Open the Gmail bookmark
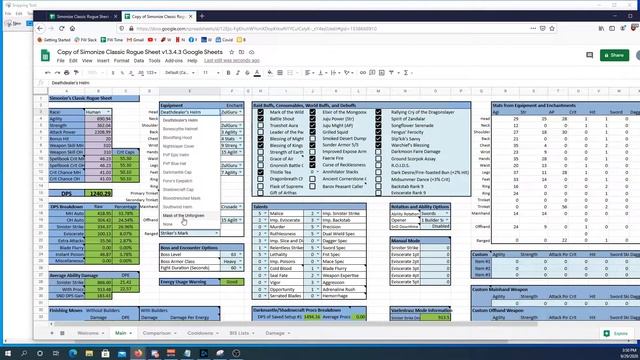Image resolution: width=640 pixels, height=360 pixels. (x=135, y=40)
